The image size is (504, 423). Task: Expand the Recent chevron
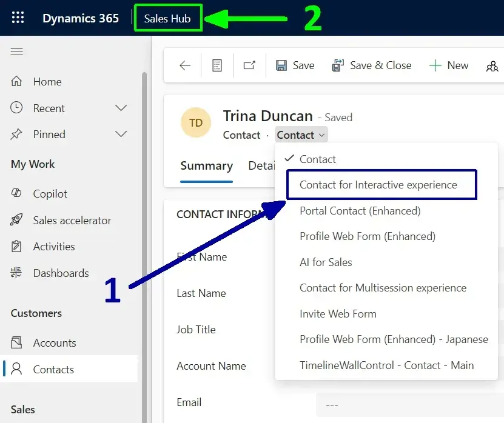[x=121, y=108]
